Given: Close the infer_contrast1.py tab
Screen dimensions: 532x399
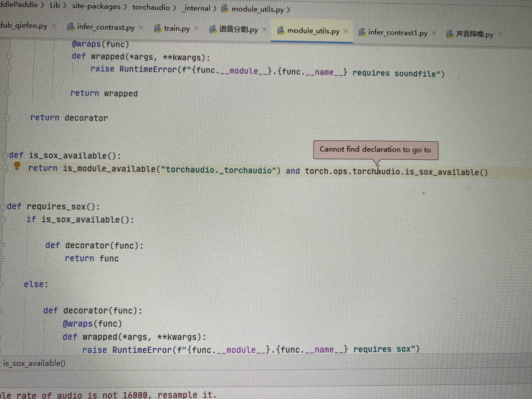Looking at the screenshot, I should click(434, 33).
